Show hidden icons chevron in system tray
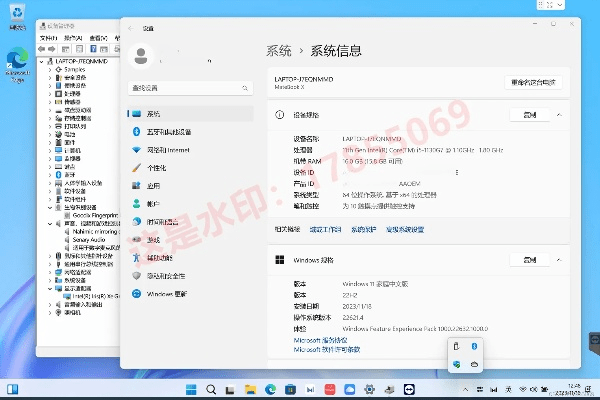This screenshot has width=600, height=400. click(465, 390)
